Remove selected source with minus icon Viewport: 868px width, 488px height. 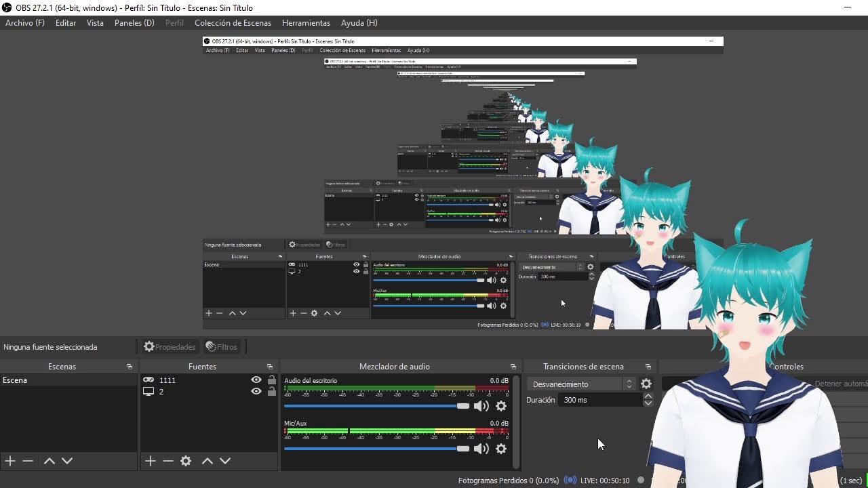(x=168, y=461)
